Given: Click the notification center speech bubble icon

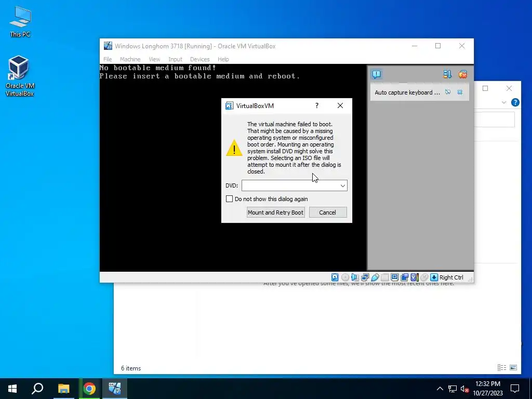Looking at the screenshot, I should 377,74.
